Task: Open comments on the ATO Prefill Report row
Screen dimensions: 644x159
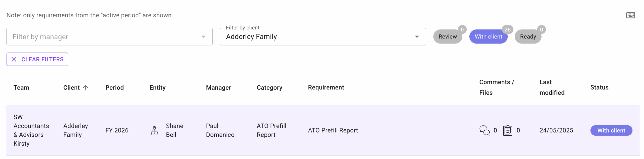Action: [484, 130]
